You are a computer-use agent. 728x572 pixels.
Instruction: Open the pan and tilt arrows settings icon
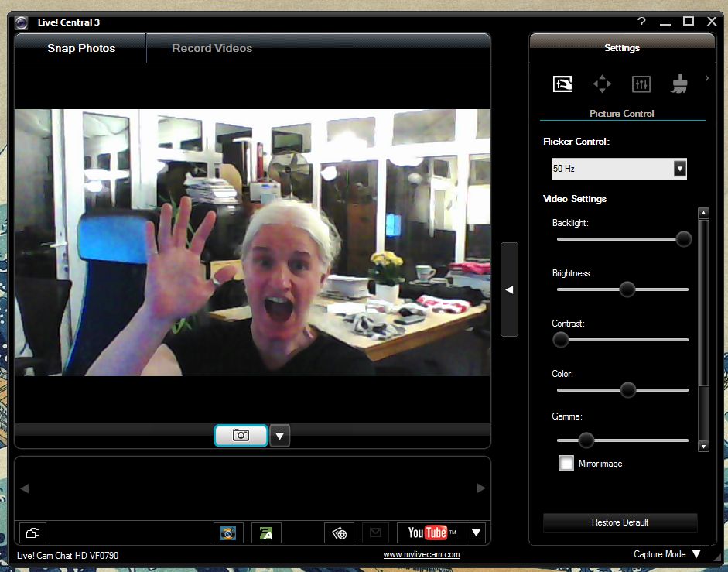tap(602, 84)
